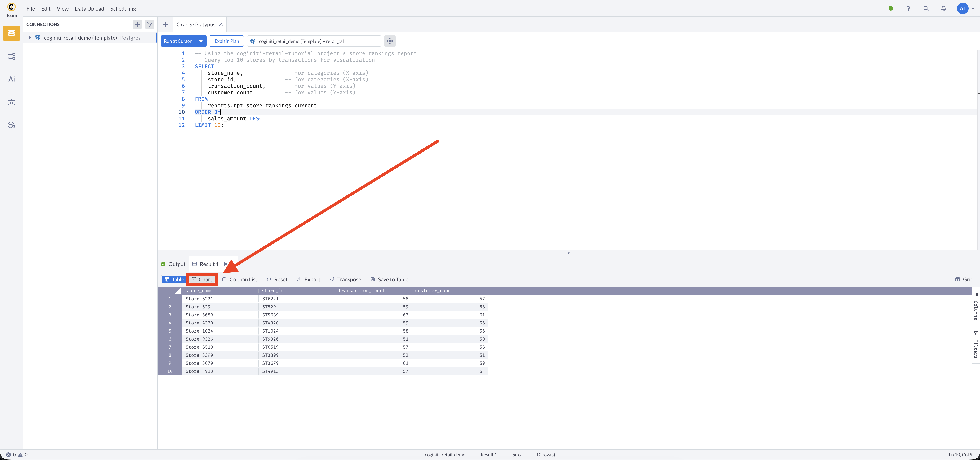This screenshot has height=460, width=980.
Task: Filter connections using the funnel icon
Action: (150, 24)
